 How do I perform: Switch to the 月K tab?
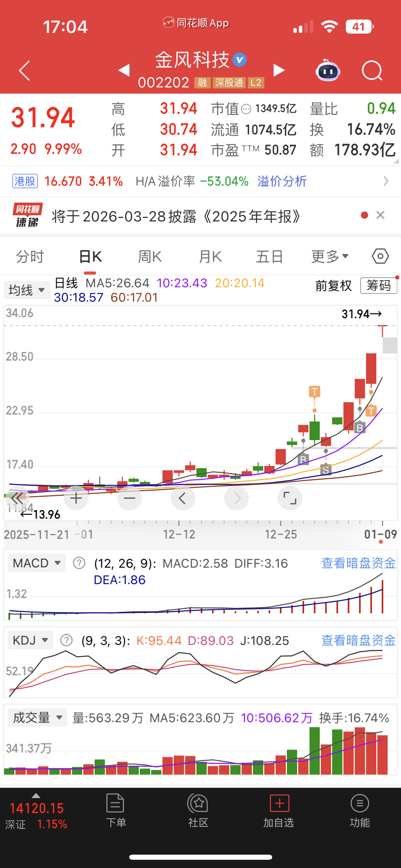point(210,256)
